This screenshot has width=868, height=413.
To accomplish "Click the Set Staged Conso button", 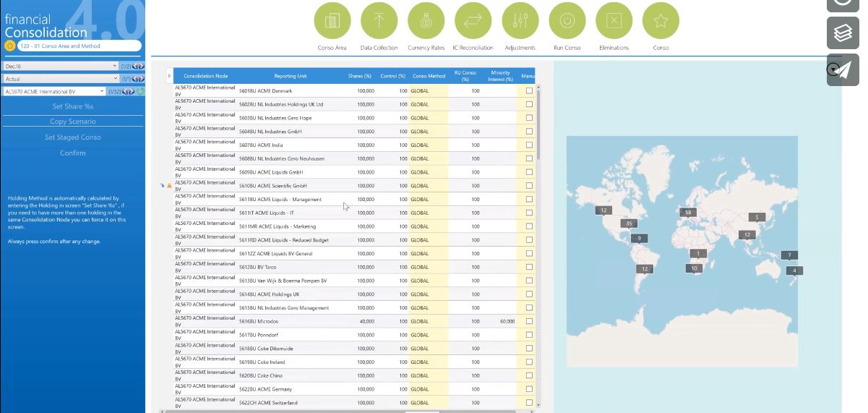I will (72, 137).
